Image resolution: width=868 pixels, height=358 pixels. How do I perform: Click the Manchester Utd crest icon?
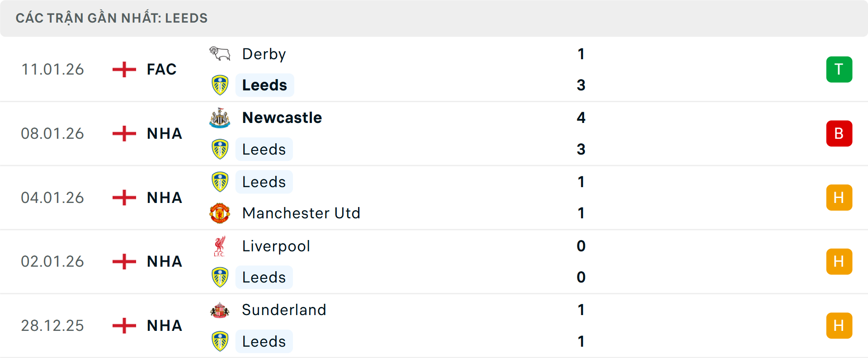pos(220,213)
